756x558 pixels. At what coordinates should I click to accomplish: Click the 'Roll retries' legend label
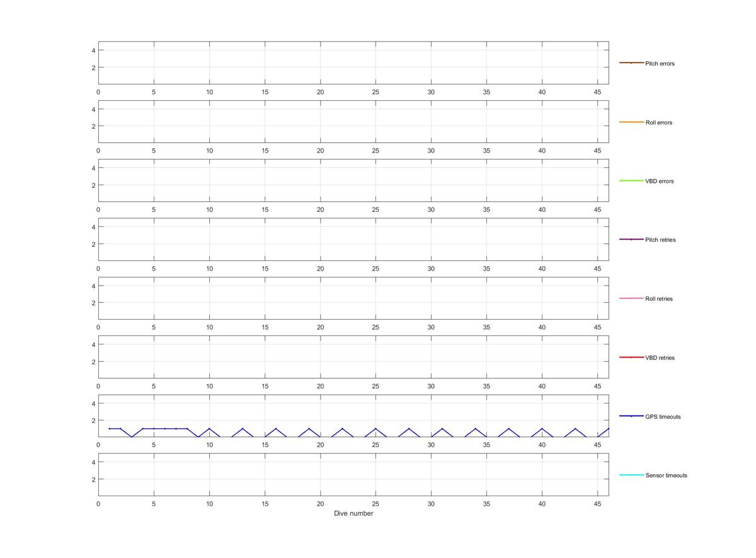coord(659,299)
